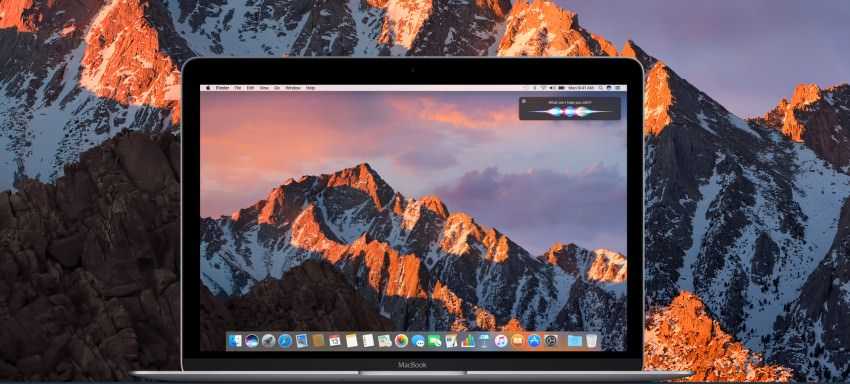Viewport: 850px width, 384px height.
Task: Open the Window menu
Action: (293, 88)
